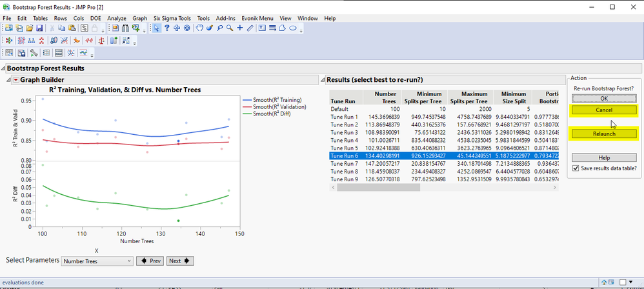Open the Analyze menu
The width and height of the screenshot is (644, 289).
pyautogui.click(x=117, y=19)
